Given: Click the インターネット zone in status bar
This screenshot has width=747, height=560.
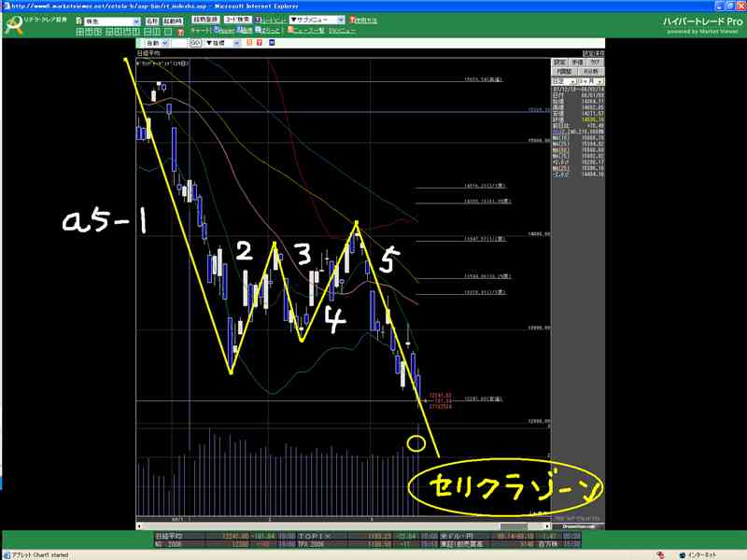Looking at the screenshot, I should 698,555.
